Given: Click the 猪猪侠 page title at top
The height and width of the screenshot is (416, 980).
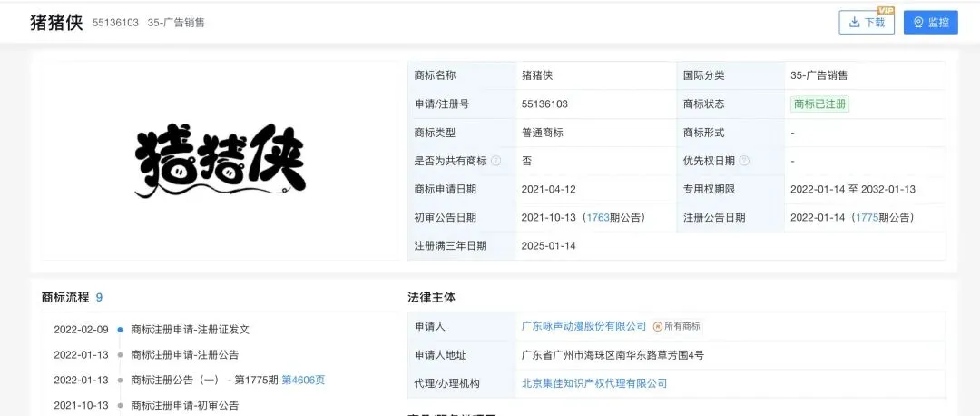Looking at the screenshot, I should (x=56, y=23).
